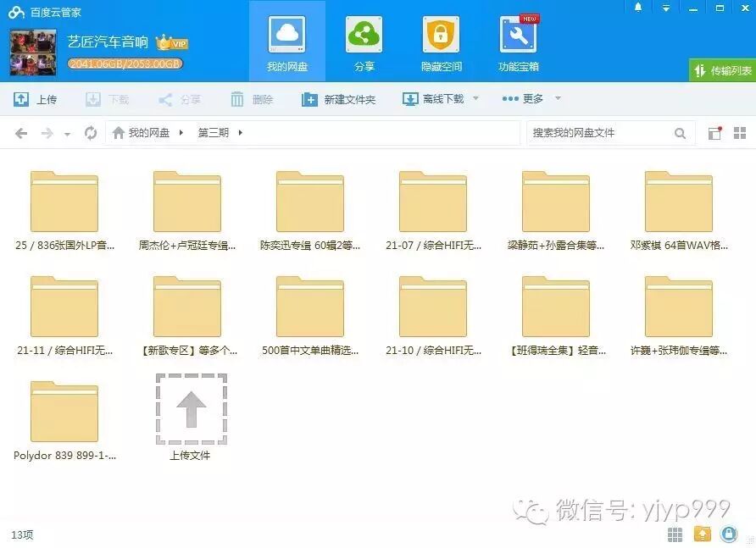
Task: Open folder 【新歌专区】等多个...
Action: [x=187, y=316]
